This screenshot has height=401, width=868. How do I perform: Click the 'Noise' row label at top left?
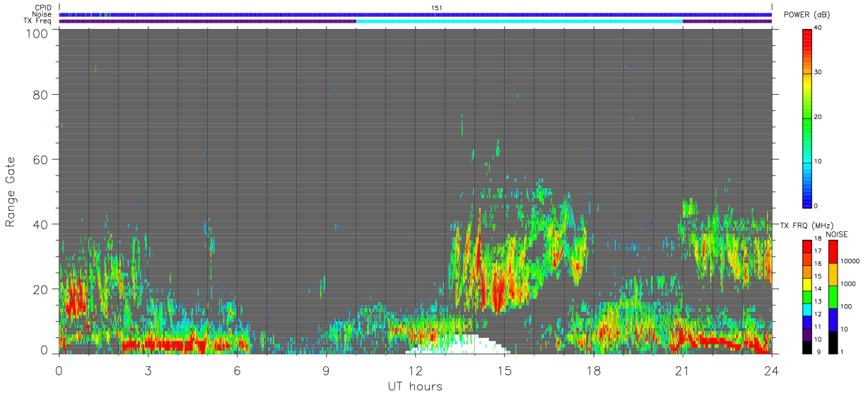[42, 14]
